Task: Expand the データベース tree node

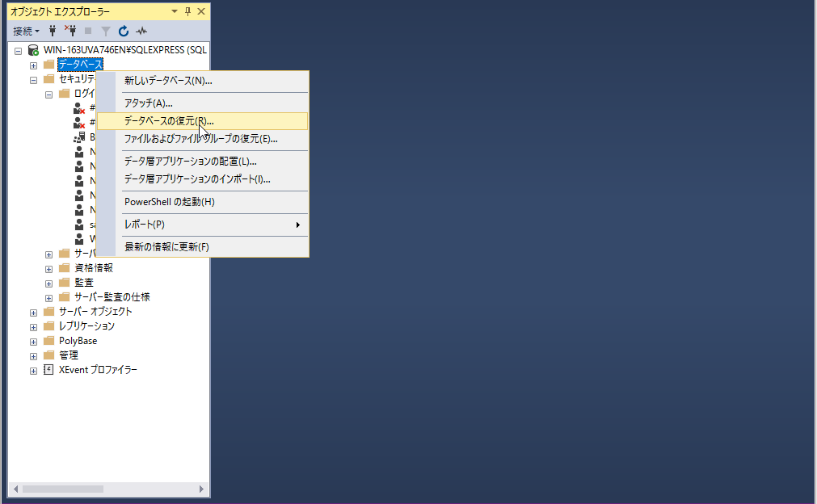Action: (x=33, y=65)
